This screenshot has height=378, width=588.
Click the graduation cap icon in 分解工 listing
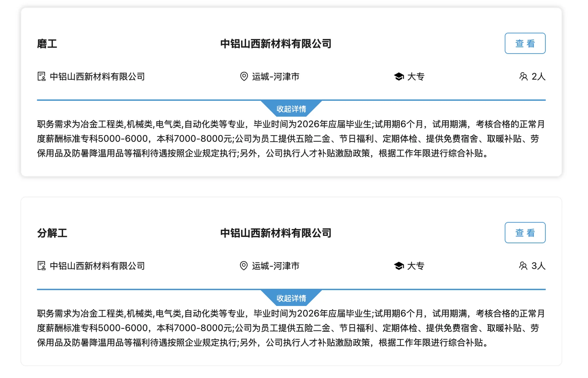click(399, 266)
